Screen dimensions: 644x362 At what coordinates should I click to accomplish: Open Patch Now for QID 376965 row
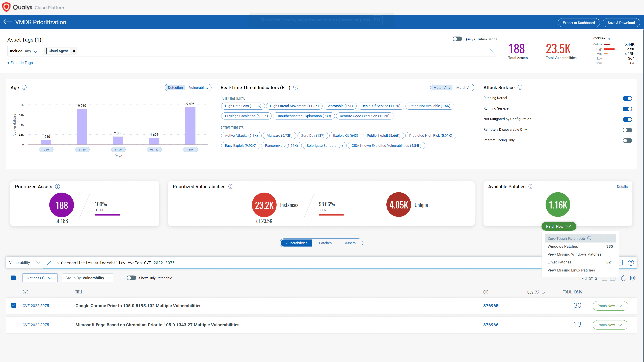pos(610,306)
